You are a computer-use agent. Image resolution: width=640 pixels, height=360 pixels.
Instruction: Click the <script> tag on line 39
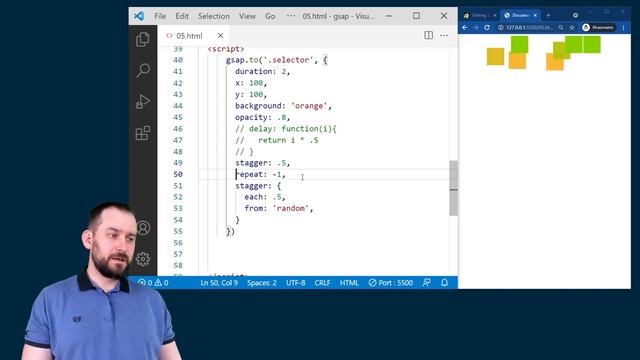tap(226, 49)
